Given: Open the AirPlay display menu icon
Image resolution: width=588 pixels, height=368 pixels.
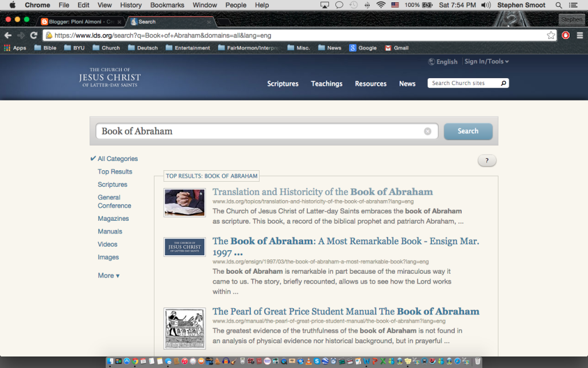Looking at the screenshot, I should pyautogui.click(x=324, y=5).
